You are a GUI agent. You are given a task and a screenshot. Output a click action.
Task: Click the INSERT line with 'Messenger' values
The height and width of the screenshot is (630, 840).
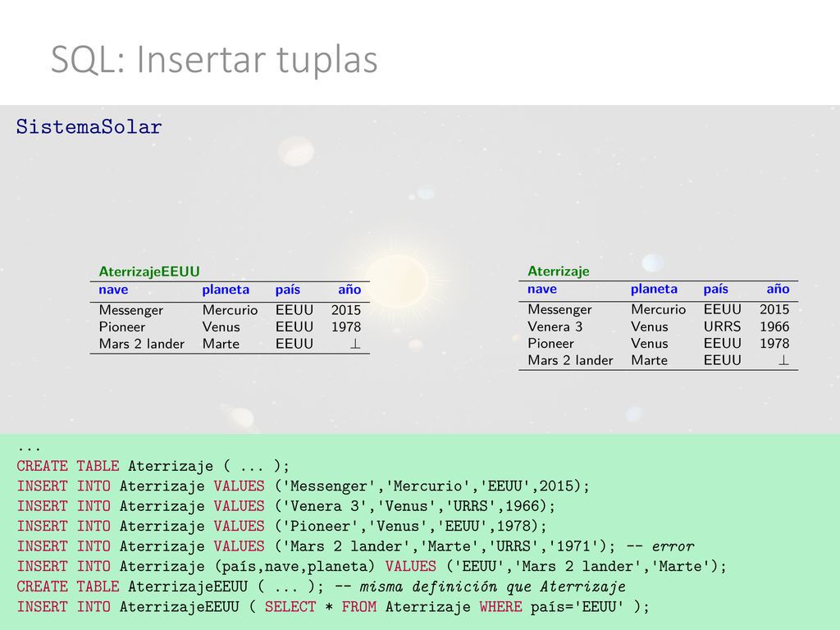(x=304, y=486)
